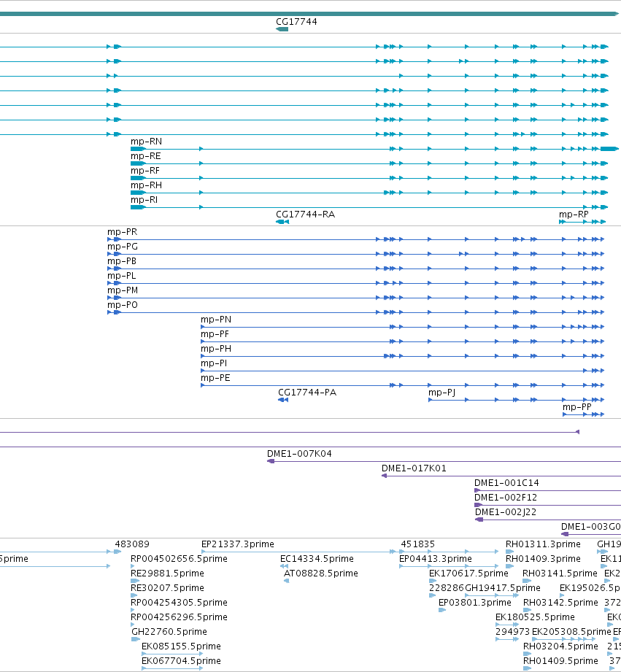
Task: Select the mp-PH protein label
Action: pyautogui.click(x=216, y=349)
